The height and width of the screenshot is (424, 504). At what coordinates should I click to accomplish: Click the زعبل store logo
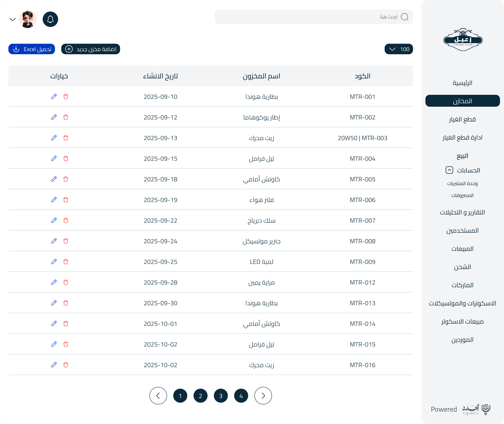coord(463,39)
